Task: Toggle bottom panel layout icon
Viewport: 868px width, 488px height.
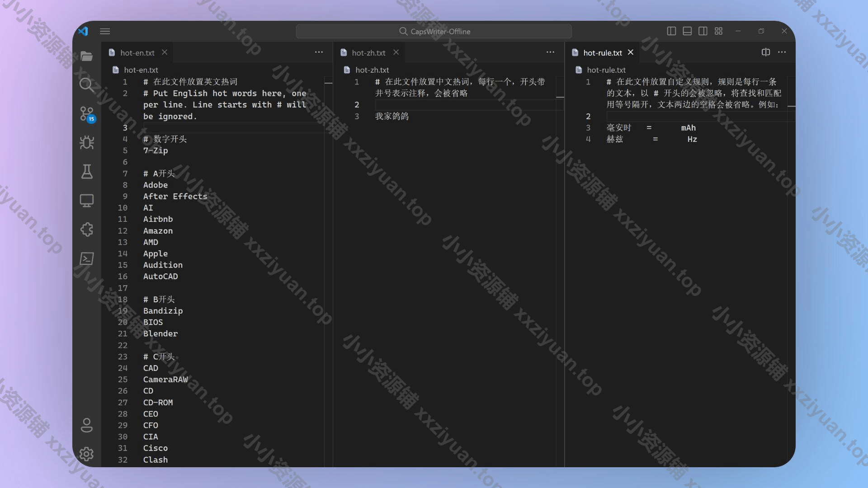Action: click(687, 31)
